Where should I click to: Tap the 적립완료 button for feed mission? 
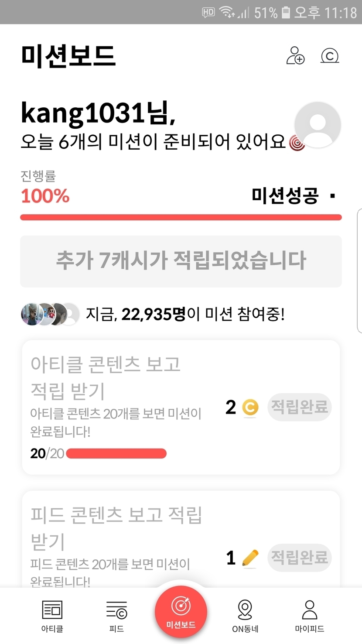click(x=299, y=557)
